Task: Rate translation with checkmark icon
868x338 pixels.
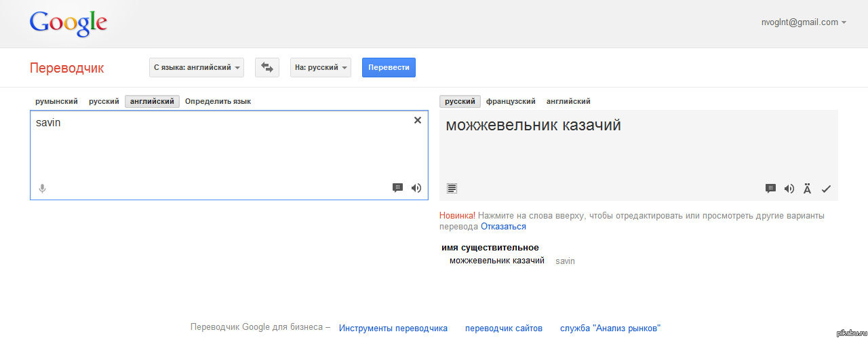Action: tap(826, 189)
